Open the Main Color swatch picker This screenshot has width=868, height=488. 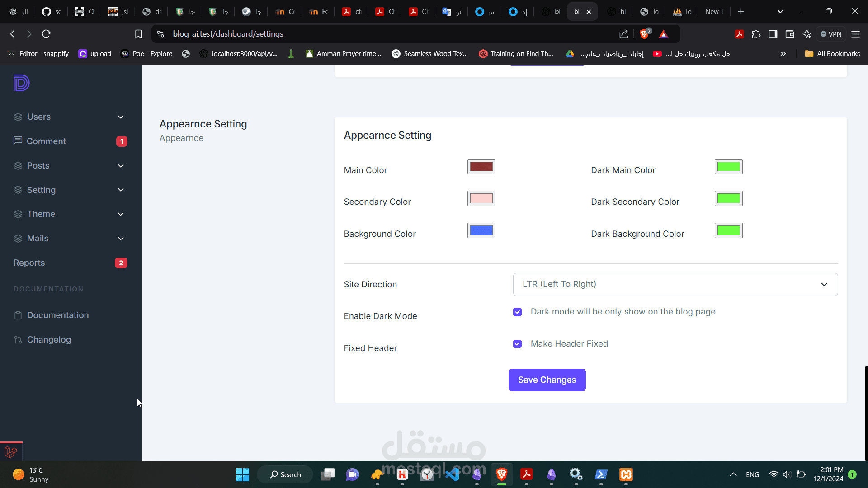click(x=481, y=167)
